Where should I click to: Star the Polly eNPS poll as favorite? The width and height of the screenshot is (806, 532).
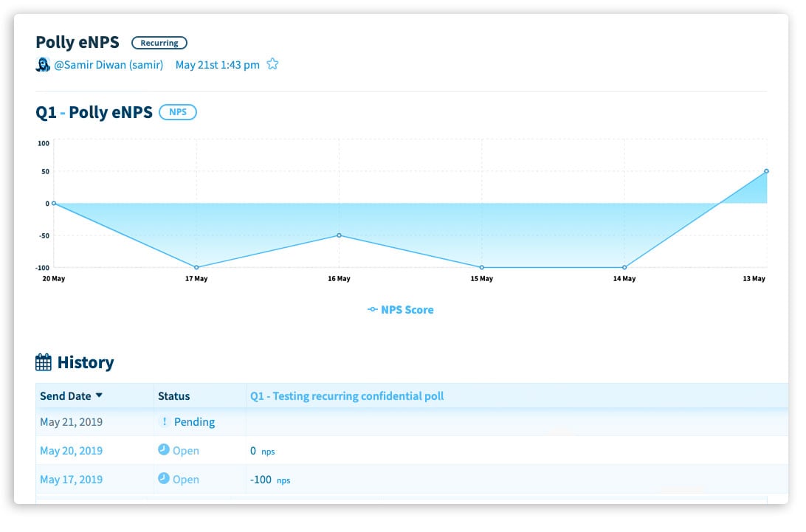click(x=272, y=64)
